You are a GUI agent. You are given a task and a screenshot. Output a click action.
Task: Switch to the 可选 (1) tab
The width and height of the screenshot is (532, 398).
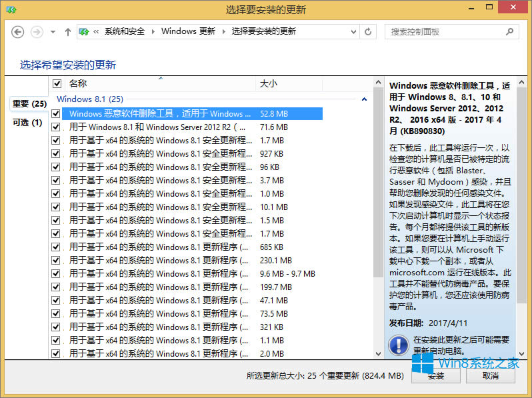pyautogui.click(x=27, y=123)
